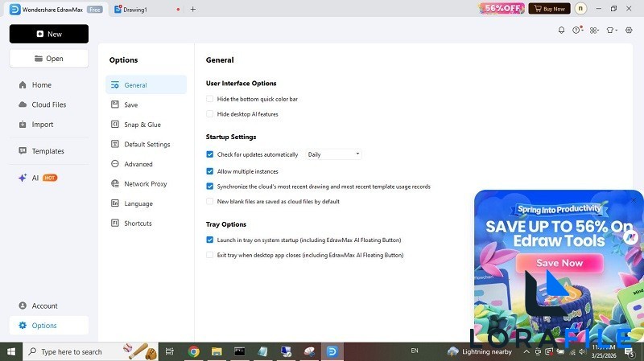Enable Exit tray when desktop app closes
The height and width of the screenshot is (361, 644).
pyautogui.click(x=210, y=255)
